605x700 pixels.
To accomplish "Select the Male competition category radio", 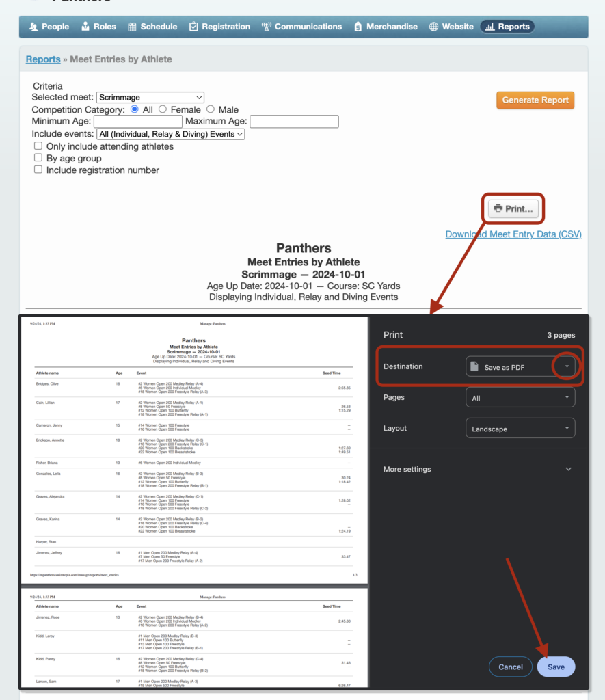I will pyautogui.click(x=211, y=109).
